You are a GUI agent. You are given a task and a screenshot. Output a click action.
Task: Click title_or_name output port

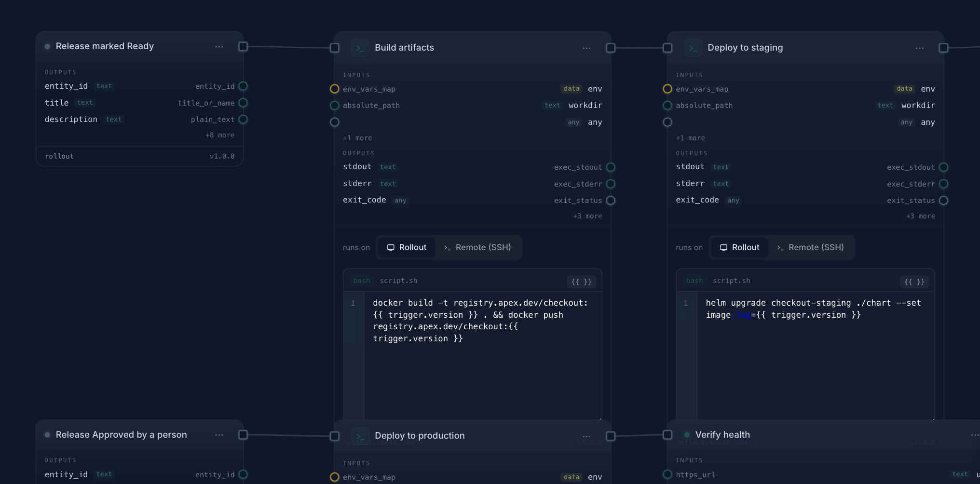243,103
